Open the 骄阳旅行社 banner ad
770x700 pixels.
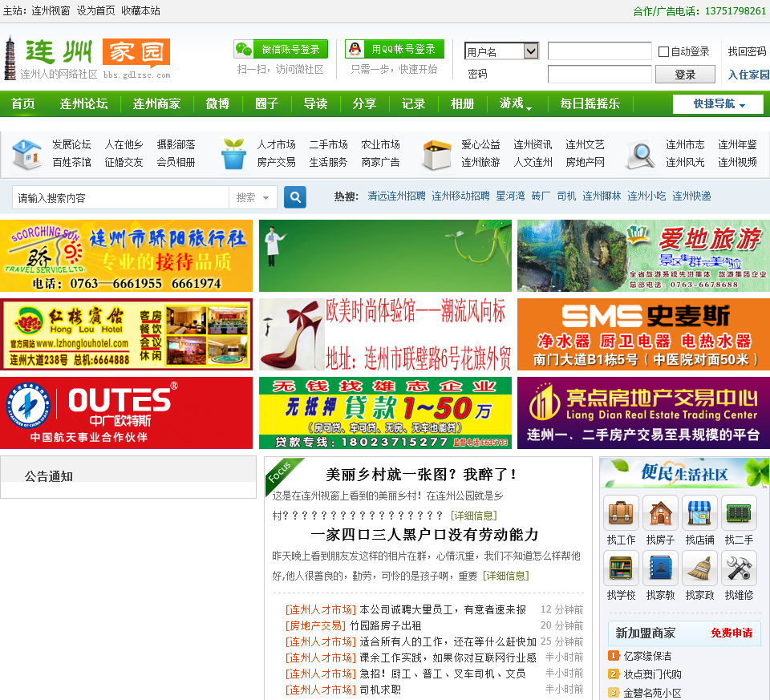tap(126, 256)
